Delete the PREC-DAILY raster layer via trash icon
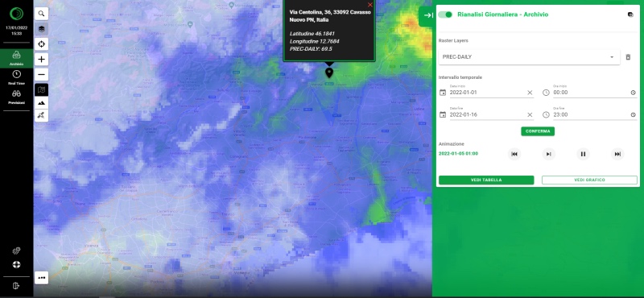Image resolution: width=644 pixels, height=298 pixels. pyautogui.click(x=628, y=57)
